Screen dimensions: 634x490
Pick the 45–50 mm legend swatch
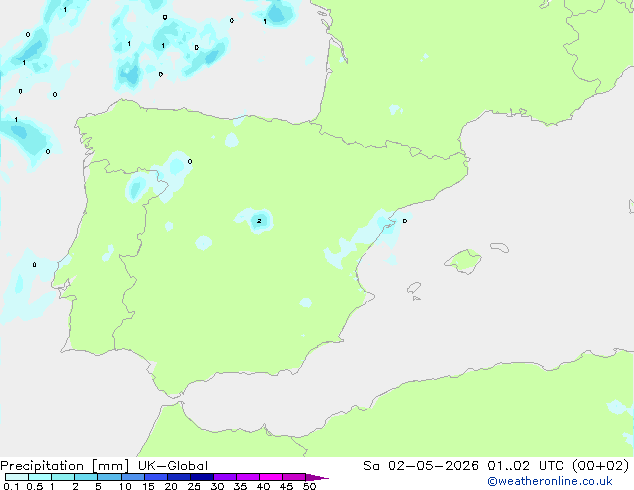click(x=294, y=477)
